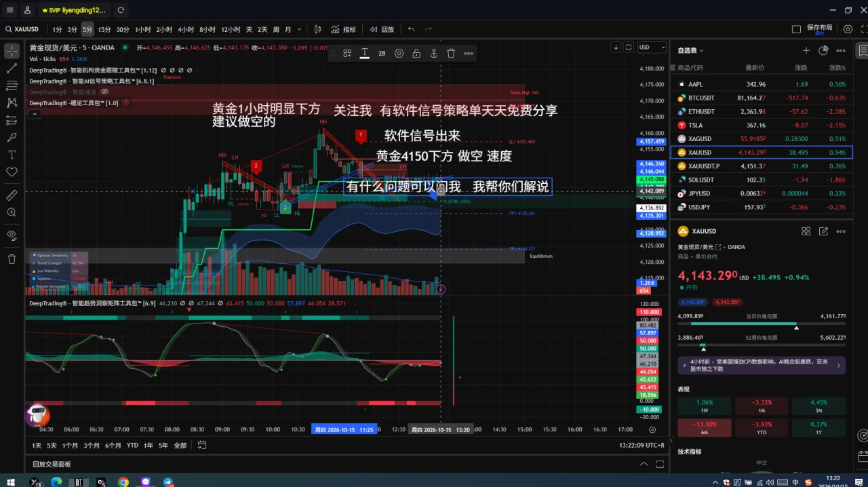This screenshot has height=487, width=868.
Task: Open the pattern drawing tool
Action: click(x=12, y=102)
